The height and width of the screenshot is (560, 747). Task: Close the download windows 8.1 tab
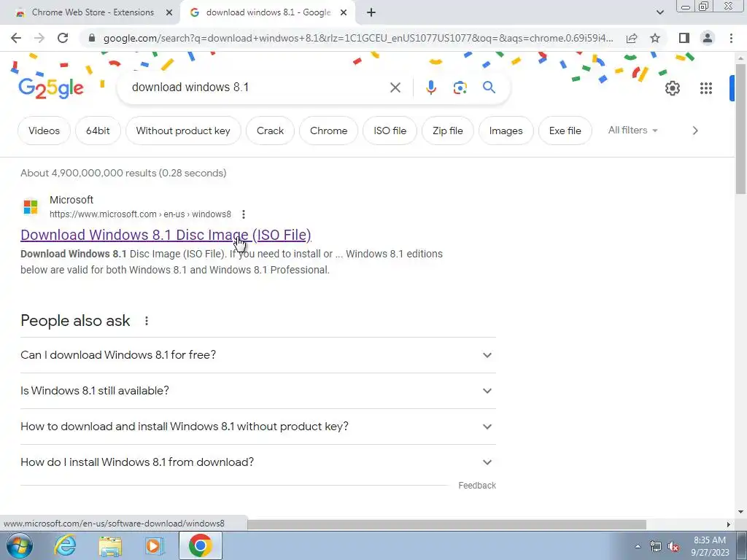click(x=344, y=13)
